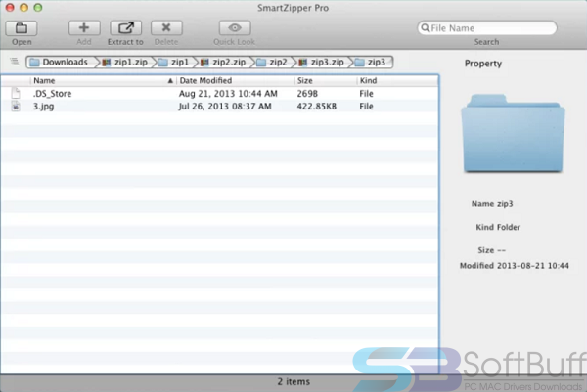Click the Size -- property text
587x392 pixels.
coord(491,250)
